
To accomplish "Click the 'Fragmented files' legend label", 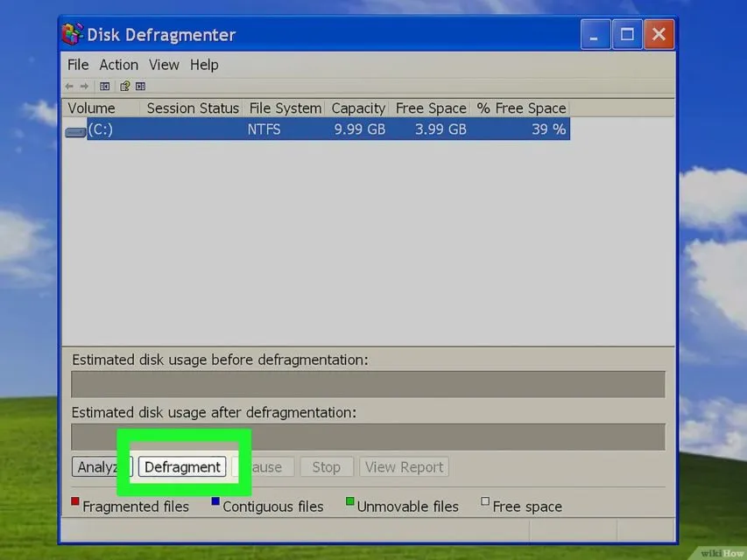I will (x=136, y=507).
